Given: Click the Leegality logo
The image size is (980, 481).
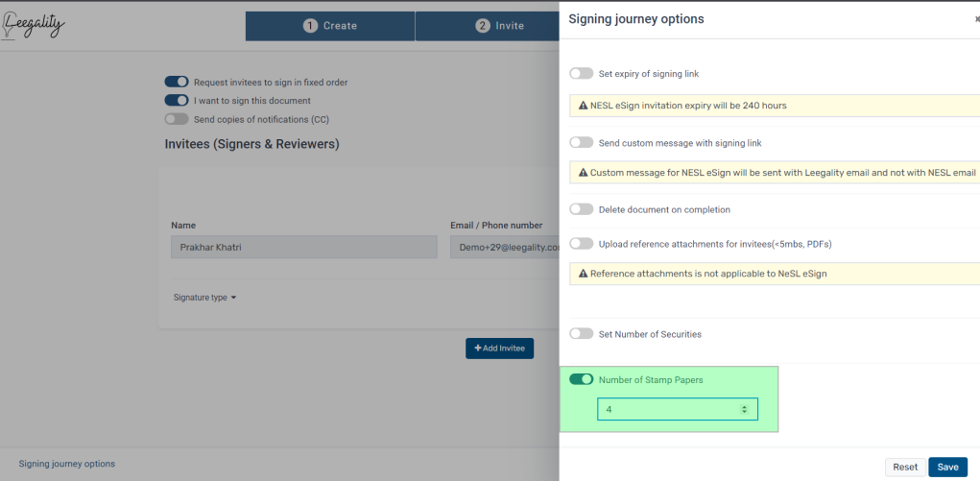Looking at the screenshot, I should [34, 25].
